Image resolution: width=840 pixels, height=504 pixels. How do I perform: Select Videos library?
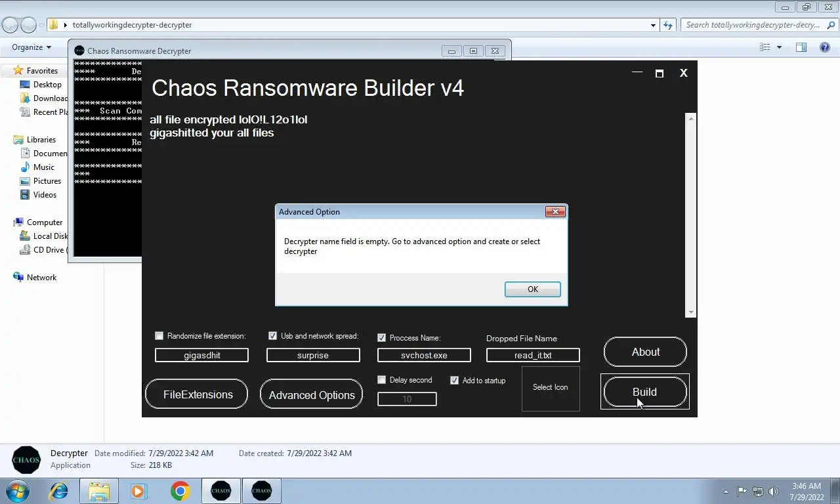(x=45, y=194)
